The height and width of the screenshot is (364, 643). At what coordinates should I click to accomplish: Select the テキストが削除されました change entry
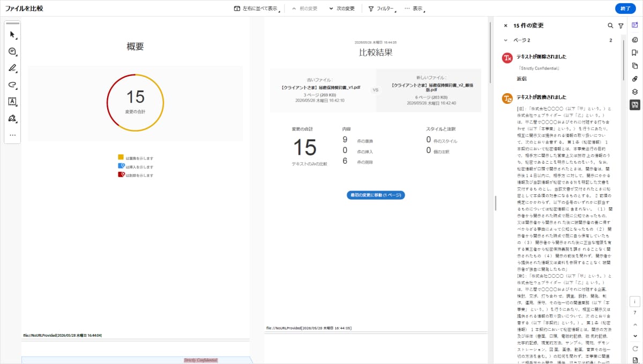pyautogui.click(x=541, y=57)
